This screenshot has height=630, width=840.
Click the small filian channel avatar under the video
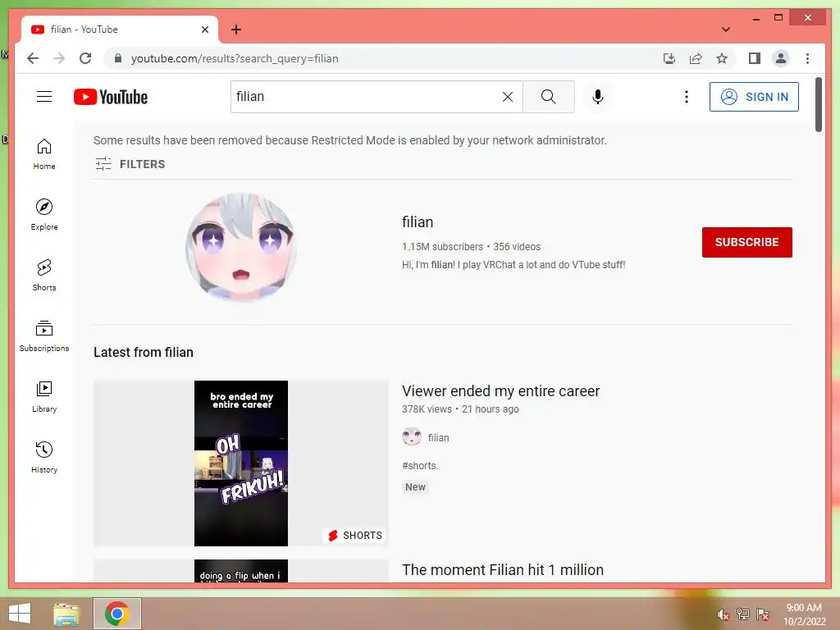(x=412, y=437)
